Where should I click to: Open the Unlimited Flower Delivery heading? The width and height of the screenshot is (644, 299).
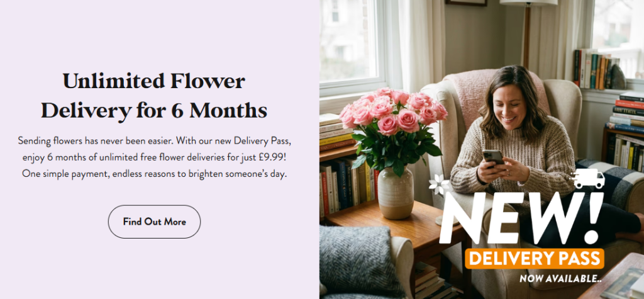(x=154, y=96)
